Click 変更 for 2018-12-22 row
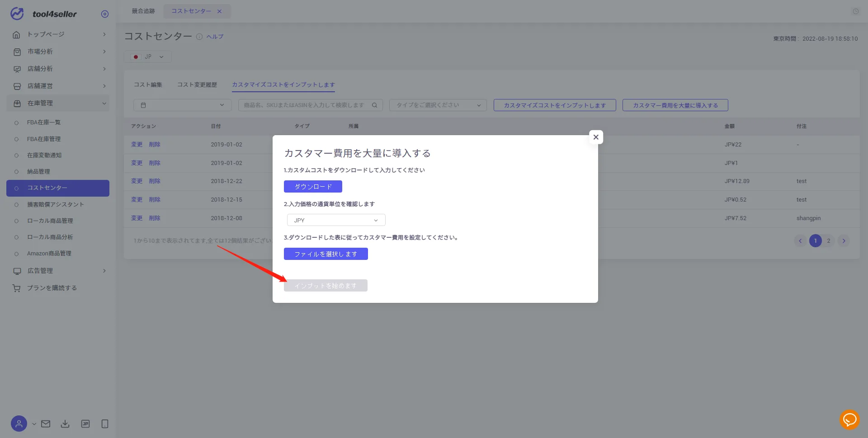The height and width of the screenshot is (438, 868). click(137, 181)
